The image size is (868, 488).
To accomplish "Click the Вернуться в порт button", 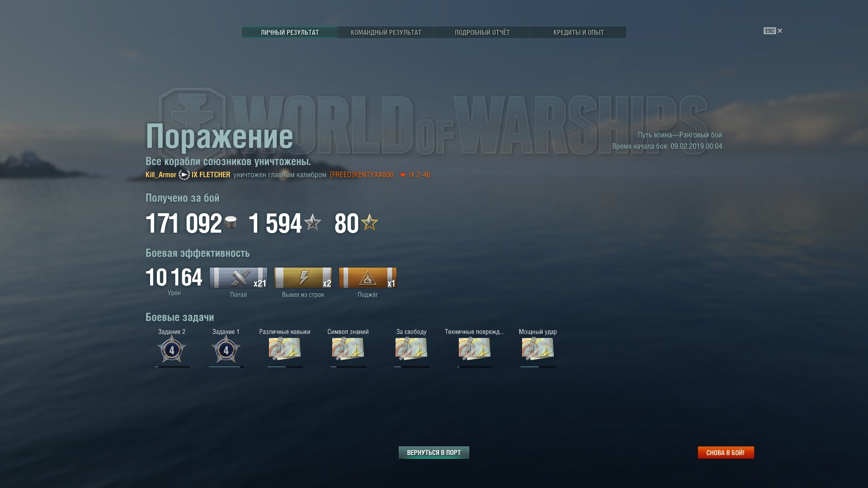I will point(434,452).
